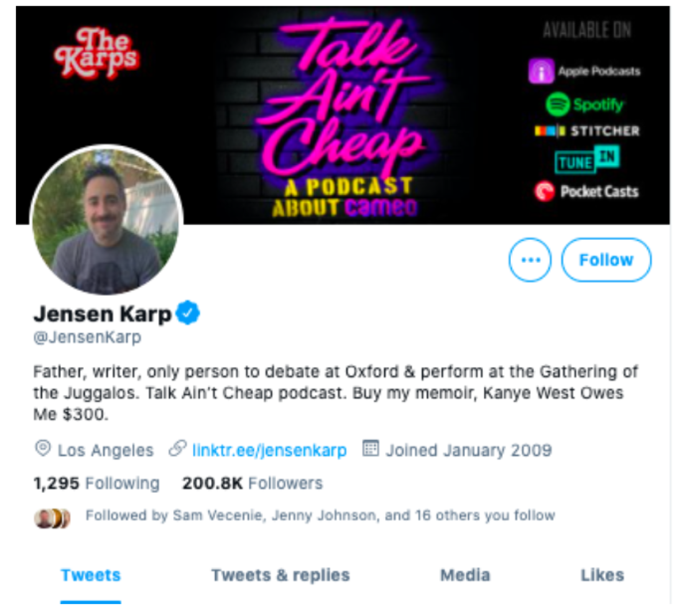Open Jensen Karp's profile photo
Viewport: 688px width, 616px height.
[x=107, y=220]
